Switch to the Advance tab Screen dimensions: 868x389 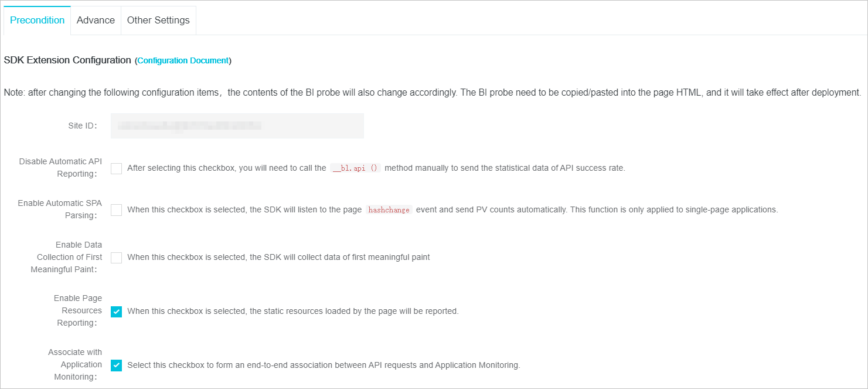tap(96, 20)
